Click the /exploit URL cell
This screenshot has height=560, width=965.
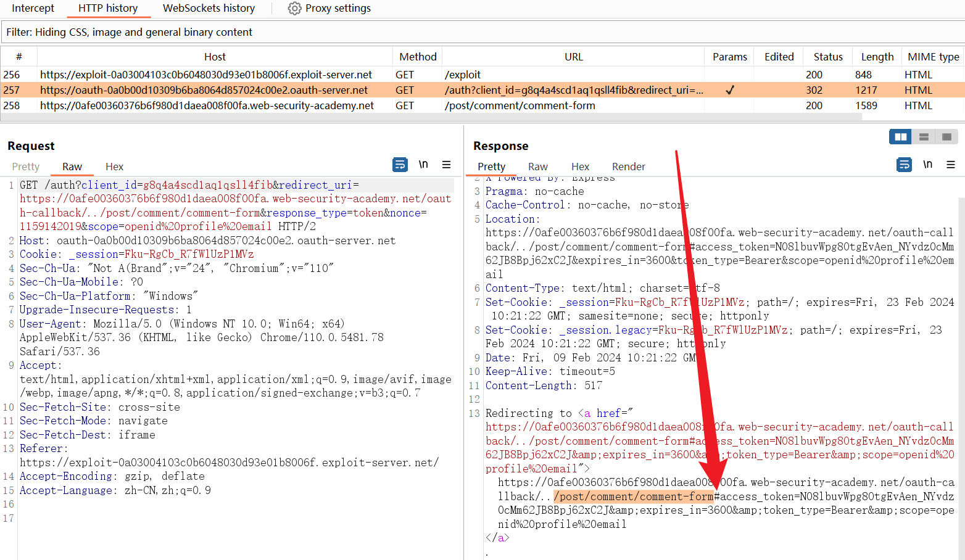(x=463, y=75)
